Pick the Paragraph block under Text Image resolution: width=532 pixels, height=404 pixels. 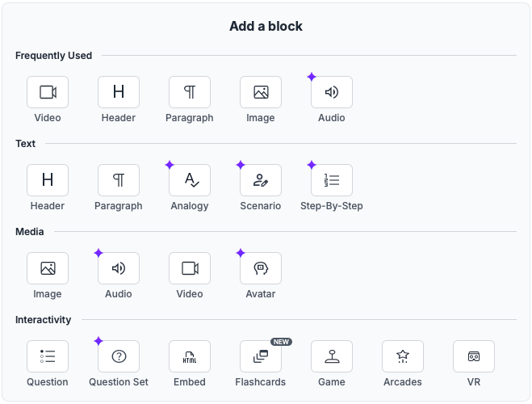pos(119,180)
